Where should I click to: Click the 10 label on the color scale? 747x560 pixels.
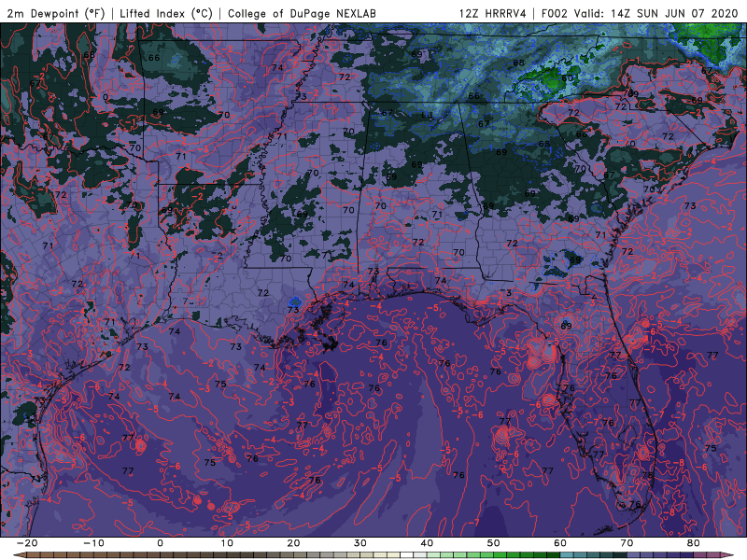(227, 543)
